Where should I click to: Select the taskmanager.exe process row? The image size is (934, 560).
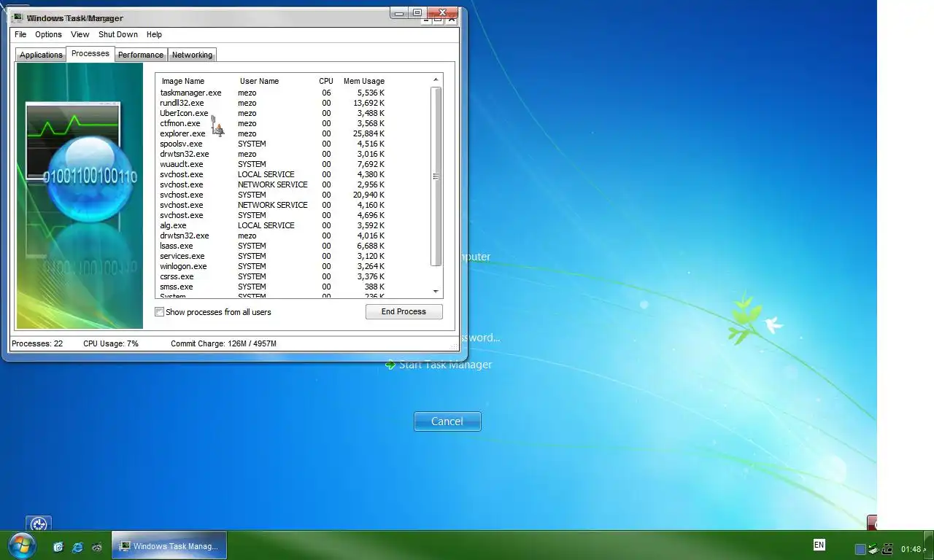272,93
